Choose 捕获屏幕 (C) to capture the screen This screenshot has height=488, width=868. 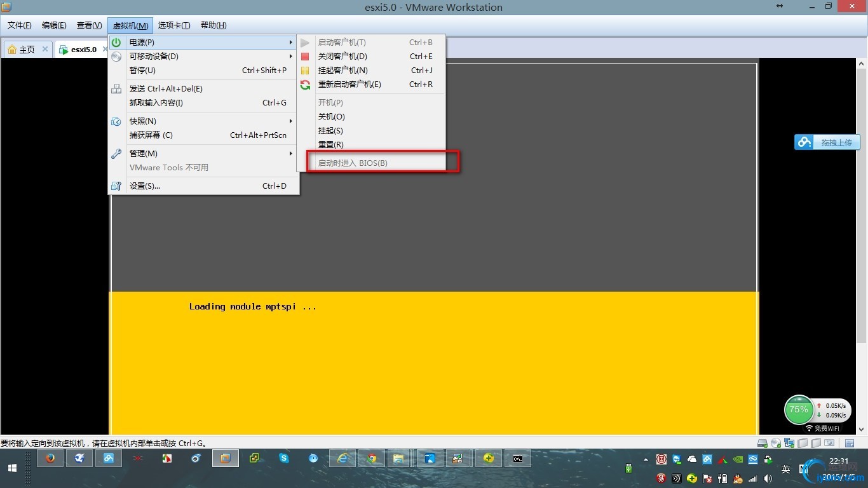[203, 135]
